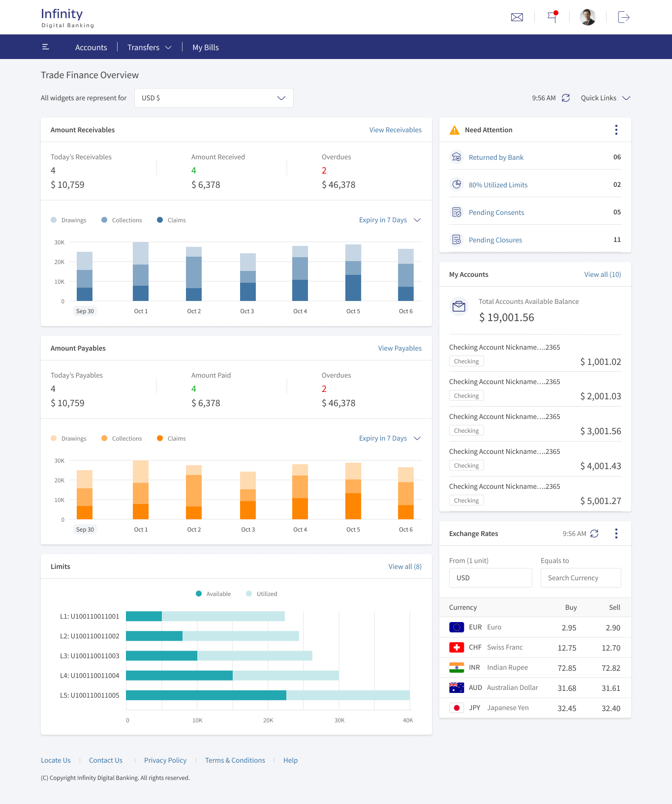Open notifications flag icon
This screenshot has width=672, height=804.
click(x=552, y=17)
